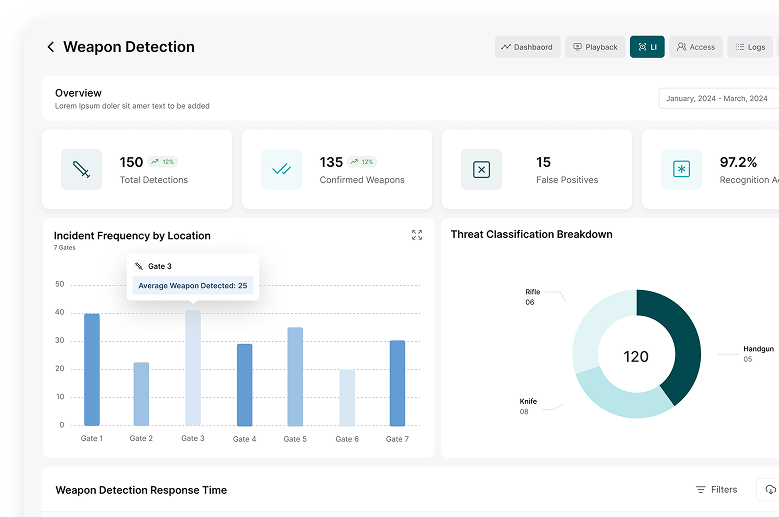Click the back arrow beside Weapon Detection

(x=50, y=47)
